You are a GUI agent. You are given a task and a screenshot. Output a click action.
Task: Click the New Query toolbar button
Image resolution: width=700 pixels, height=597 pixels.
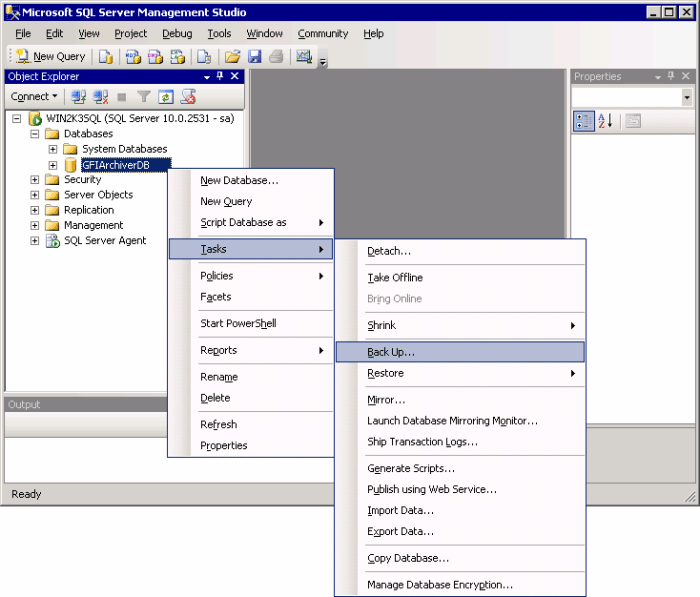[50, 56]
